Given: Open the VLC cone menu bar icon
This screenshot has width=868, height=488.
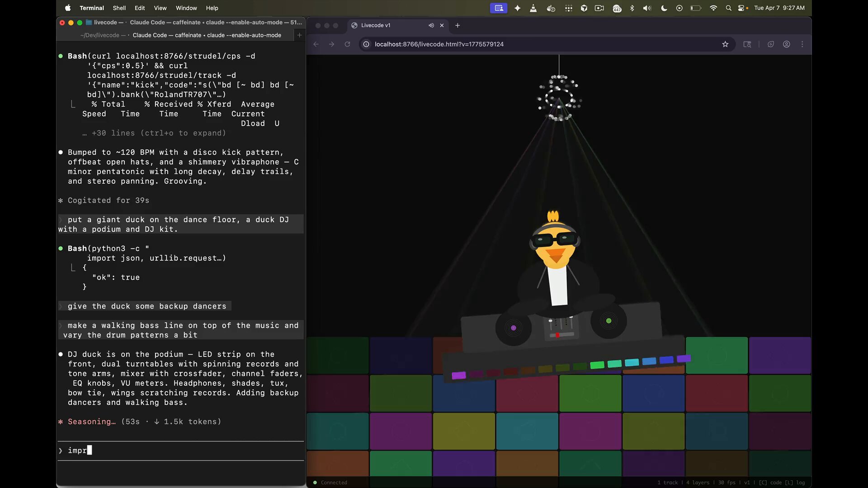Looking at the screenshot, I should (533, 8).
